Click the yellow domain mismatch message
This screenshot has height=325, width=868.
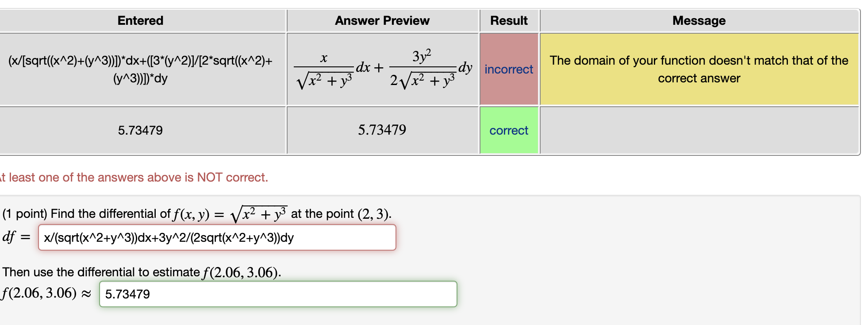[x=698, y=70]
